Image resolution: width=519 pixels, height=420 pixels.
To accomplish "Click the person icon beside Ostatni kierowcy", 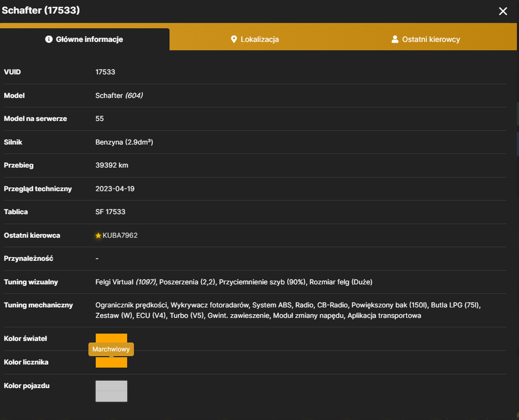I will [x=395, y=39].
